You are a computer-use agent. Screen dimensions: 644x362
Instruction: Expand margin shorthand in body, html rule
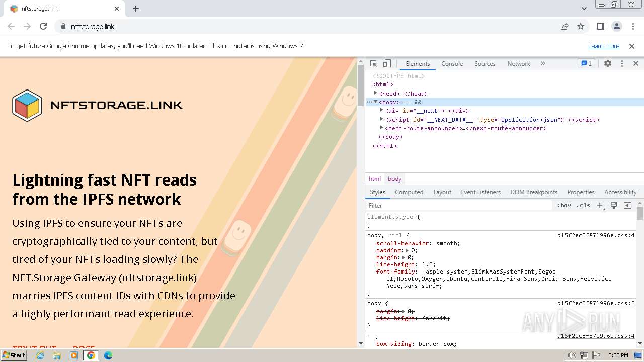pos(404,257)
